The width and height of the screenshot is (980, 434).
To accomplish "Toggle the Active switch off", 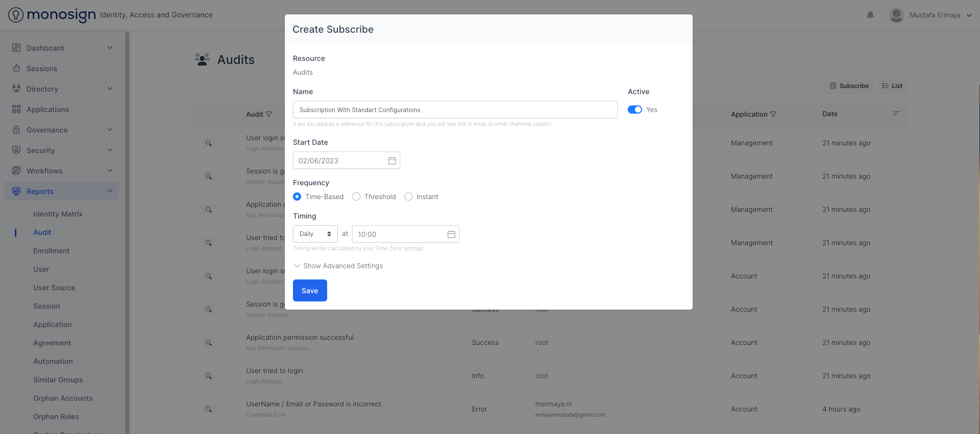I will pyautogui.click(x=634, y=110).
